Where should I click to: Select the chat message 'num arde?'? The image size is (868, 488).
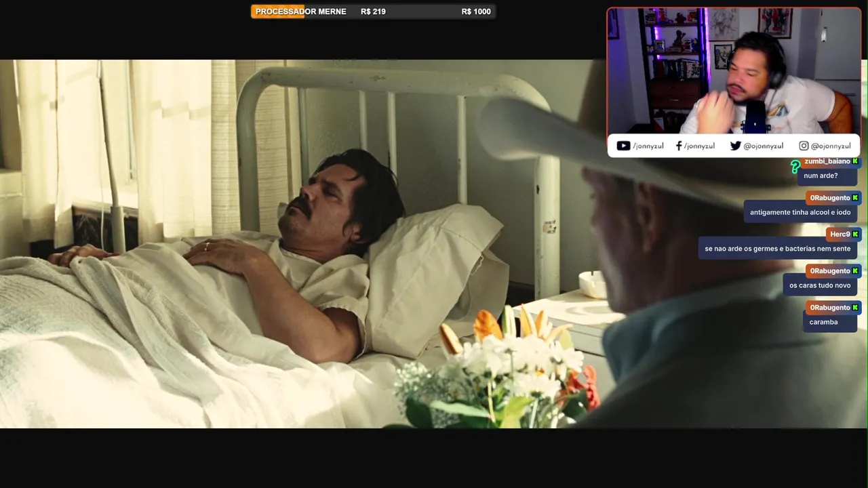click(x=821, y=176)
